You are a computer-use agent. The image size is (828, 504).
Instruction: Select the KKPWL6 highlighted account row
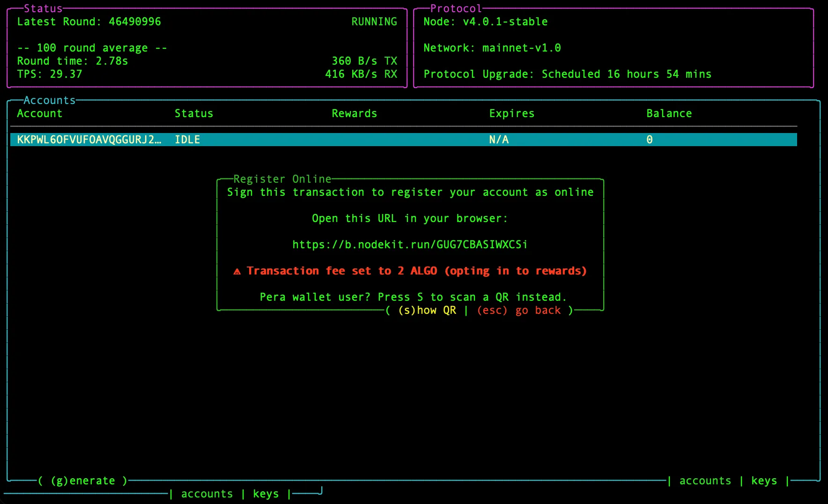point(89,139)
